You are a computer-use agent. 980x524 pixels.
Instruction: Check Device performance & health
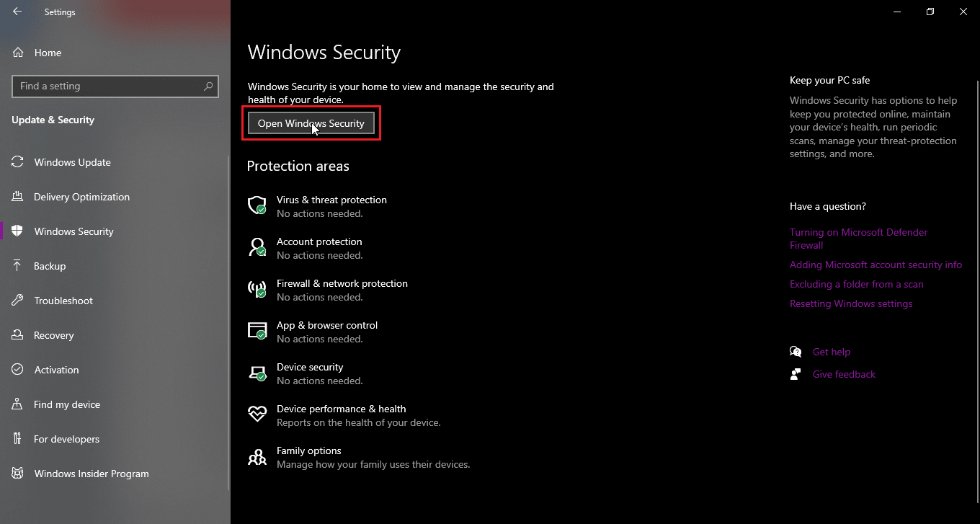coord(341,409)
